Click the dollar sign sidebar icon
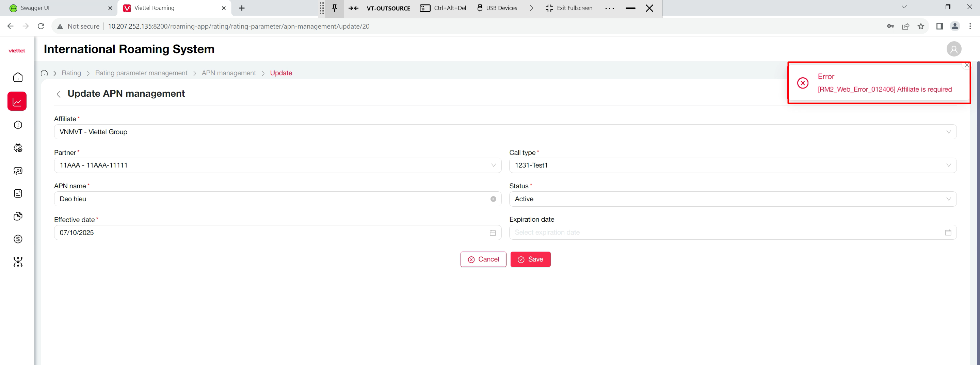 click(18, 239)
